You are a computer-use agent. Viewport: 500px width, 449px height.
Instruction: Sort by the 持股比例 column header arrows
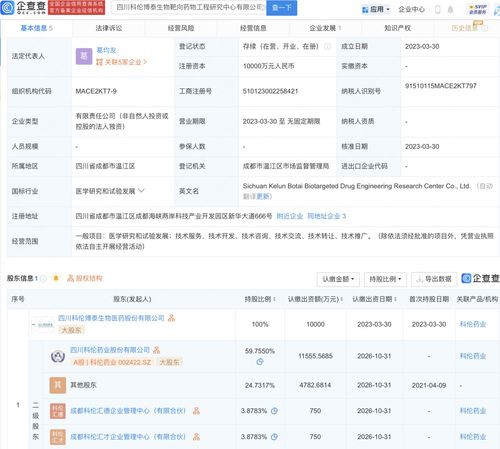click(x=274, y=299)
